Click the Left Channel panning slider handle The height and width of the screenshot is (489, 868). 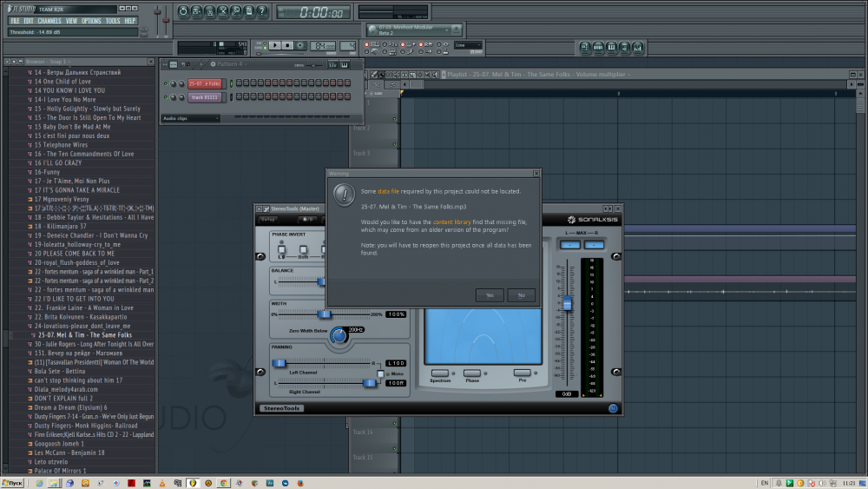279,363
